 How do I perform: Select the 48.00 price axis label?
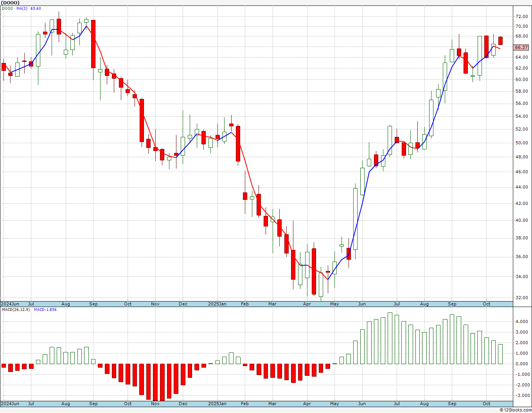[x=521, y=157]
